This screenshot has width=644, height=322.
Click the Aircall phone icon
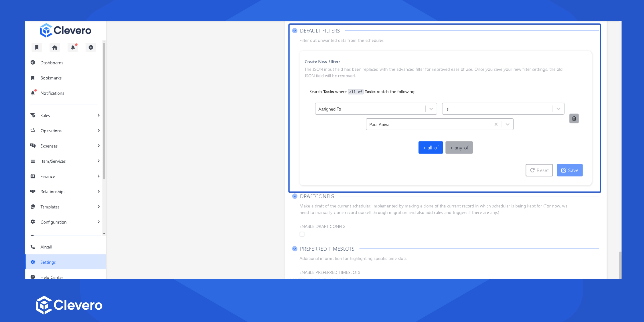(x=33, y=247)
